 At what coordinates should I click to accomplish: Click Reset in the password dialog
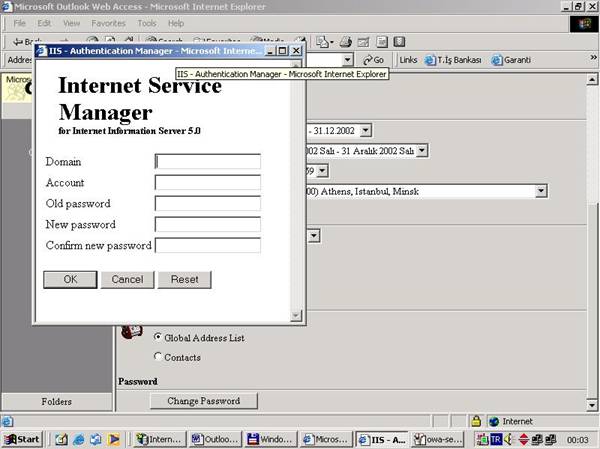coord(184,279)
